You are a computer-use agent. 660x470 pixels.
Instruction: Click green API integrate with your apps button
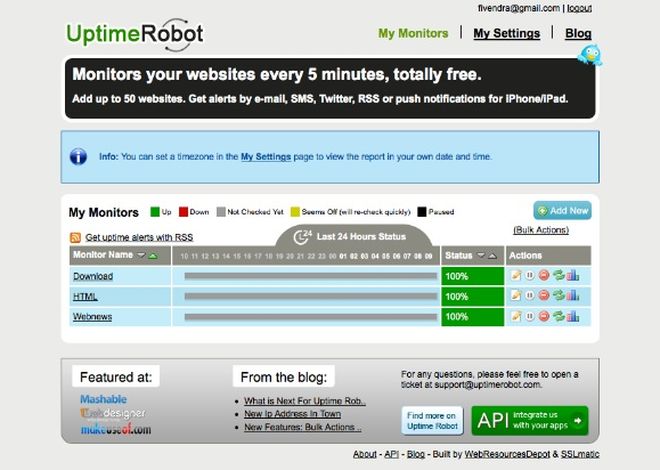(530, 420)
